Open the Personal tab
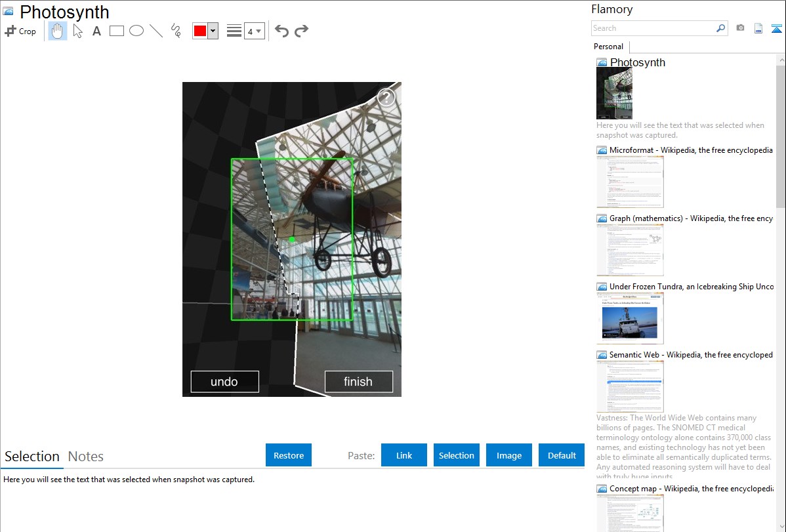Image resolution: width=786 pixels, height=532 pixels. pyautogui.click(x=609, y=47)
